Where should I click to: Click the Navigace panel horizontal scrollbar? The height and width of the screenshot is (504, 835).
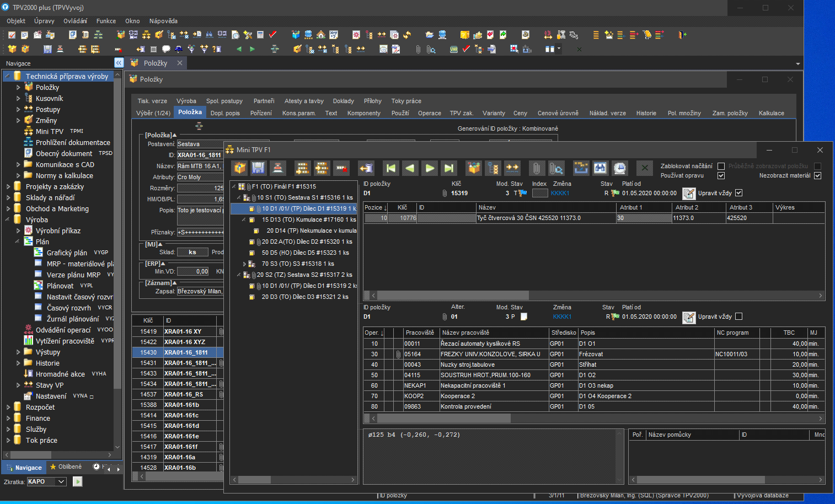[59, 455]
